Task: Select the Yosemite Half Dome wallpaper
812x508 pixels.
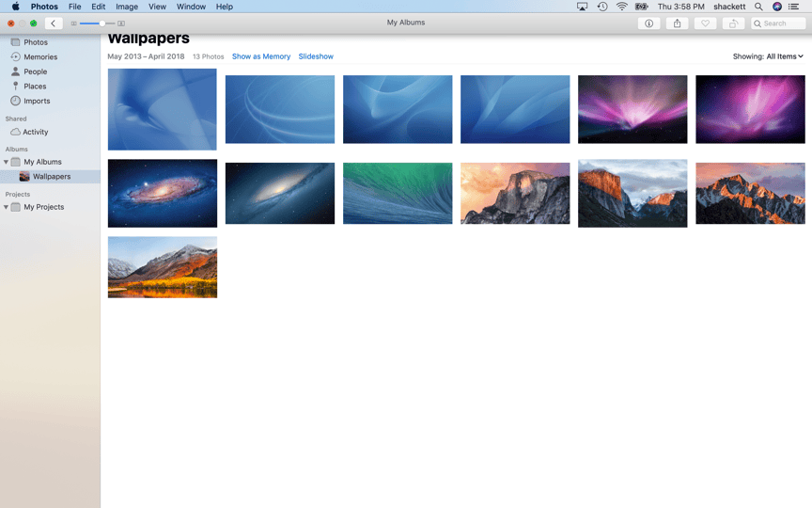Action: coord(515,194)
